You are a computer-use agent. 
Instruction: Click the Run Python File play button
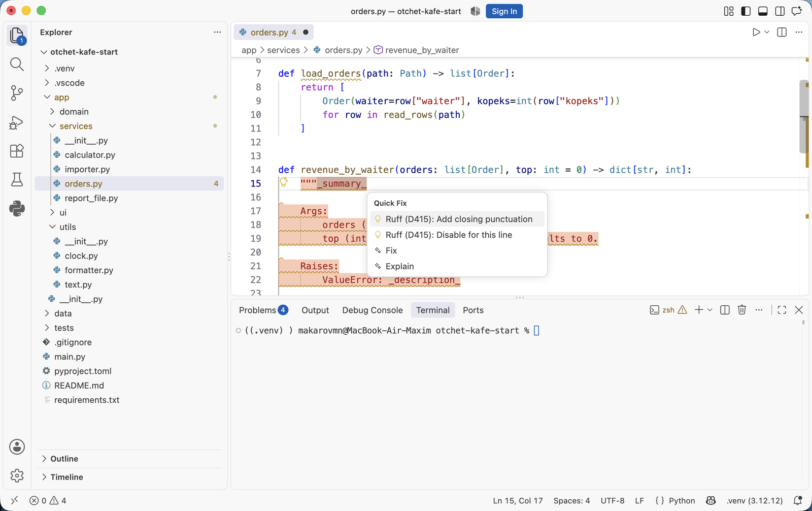756,32
